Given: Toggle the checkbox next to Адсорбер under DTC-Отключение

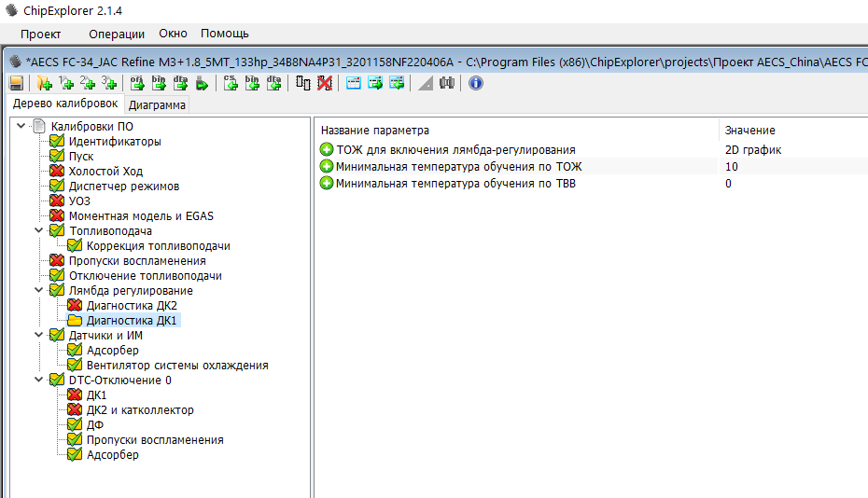Looking at the screenshot, I should click(75, 455).
